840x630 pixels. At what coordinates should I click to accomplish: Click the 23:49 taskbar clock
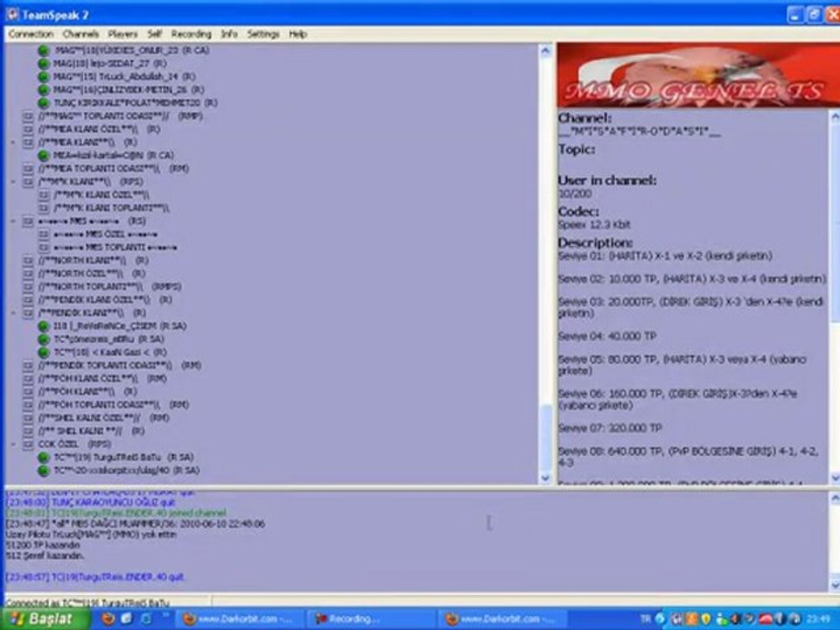tap(820, 619)
